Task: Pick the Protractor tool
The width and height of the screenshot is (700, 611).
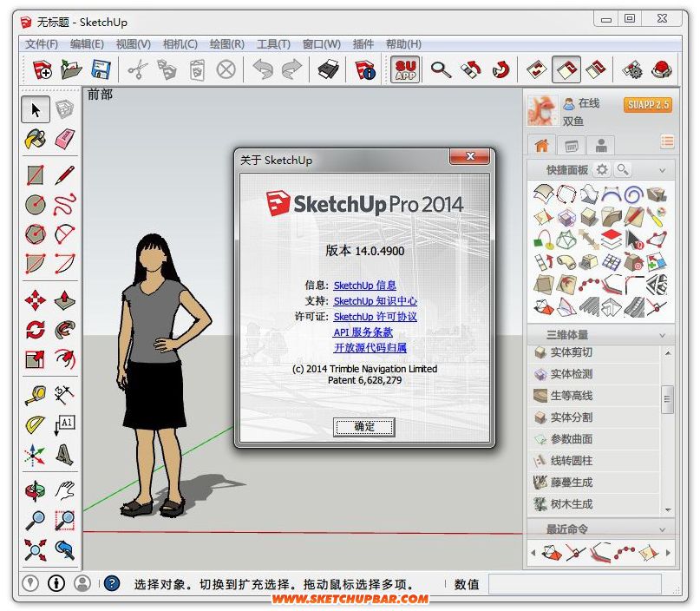Action: [36, 424]
